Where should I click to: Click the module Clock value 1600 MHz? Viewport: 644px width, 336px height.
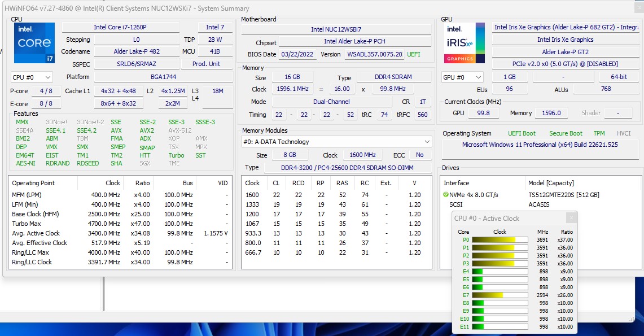tap(363, 155)
